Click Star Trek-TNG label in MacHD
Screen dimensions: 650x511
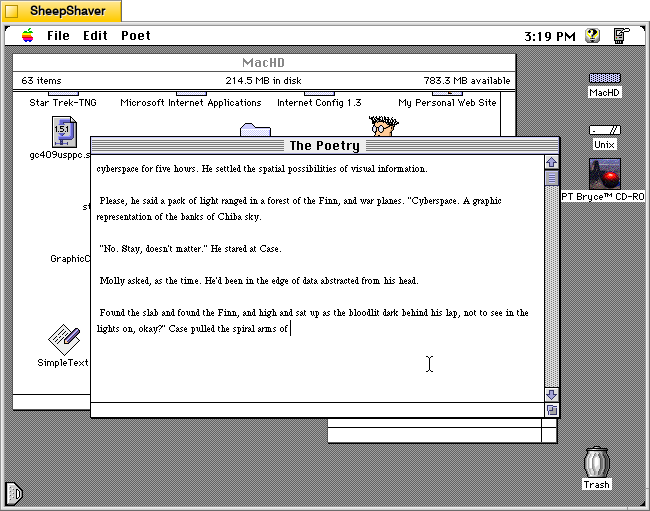click(x=63, y=102)
